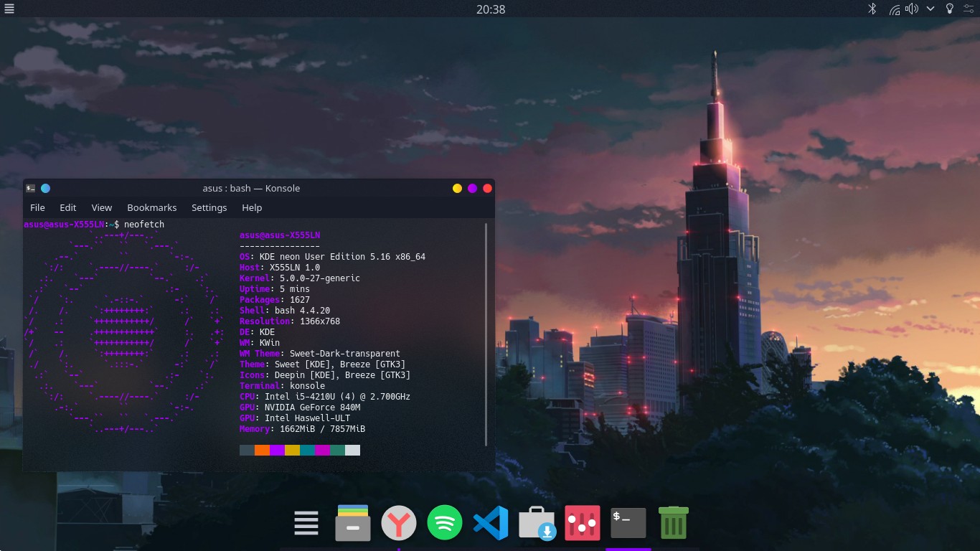This screenshot has height=551, width=980.
Task: Click the 'Uptime: 5 mins' line
Action: pos(275,289)
